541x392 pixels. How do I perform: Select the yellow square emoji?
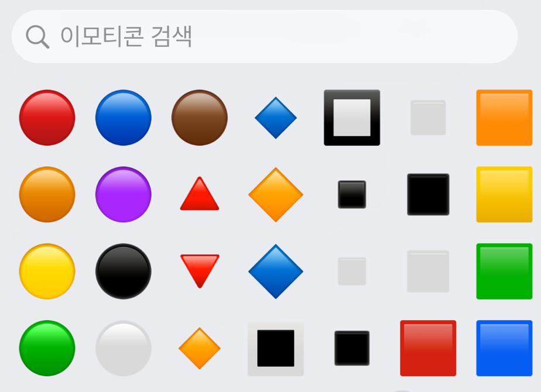coord(505,194)
